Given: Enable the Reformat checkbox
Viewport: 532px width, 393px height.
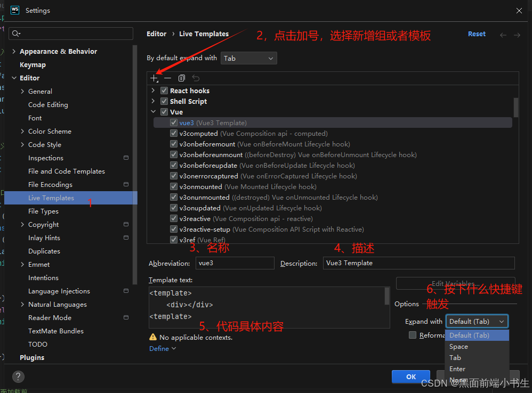Looking at the screenshot, I should (x=413, y=335).
